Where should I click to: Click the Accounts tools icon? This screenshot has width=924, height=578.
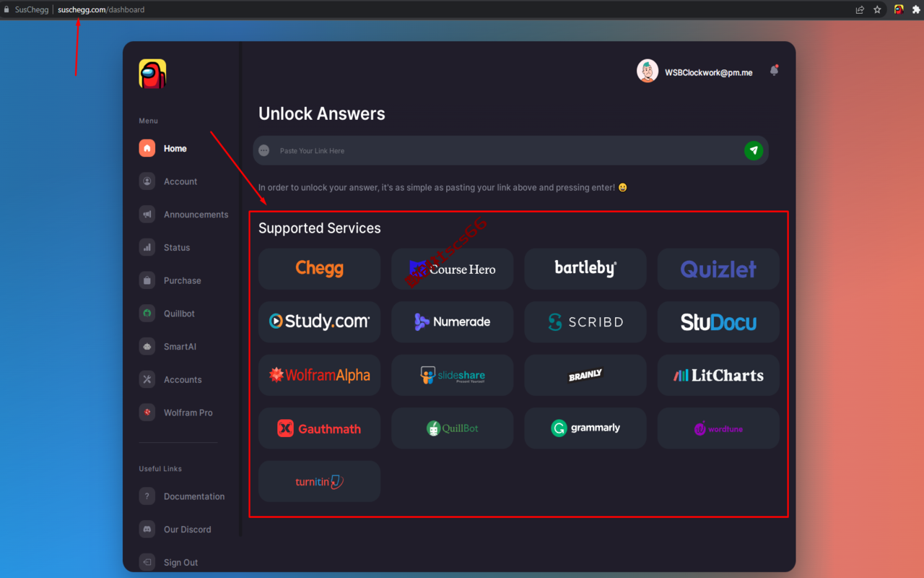click(147, 379)
